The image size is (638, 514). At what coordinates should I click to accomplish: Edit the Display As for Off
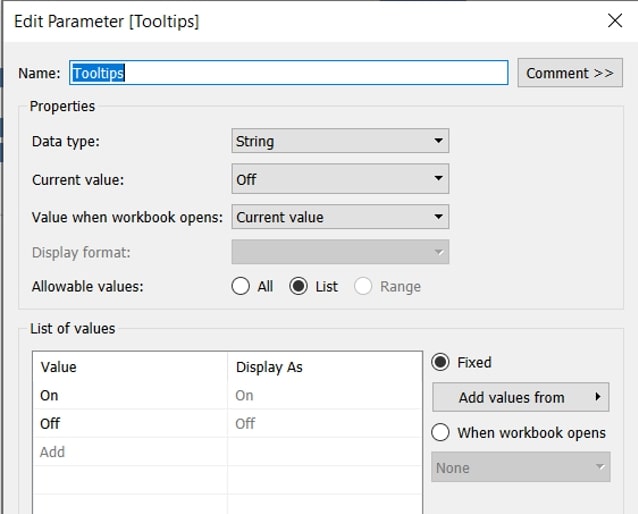pyautogui.click(x=324, y=423)
